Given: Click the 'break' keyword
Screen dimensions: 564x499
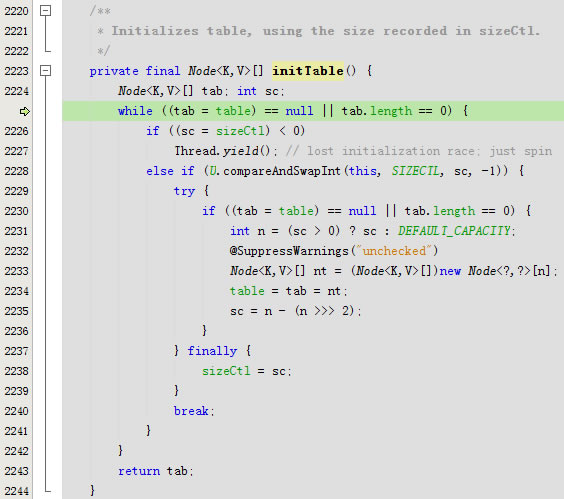Looking at the screenshot, I should 191,411.
